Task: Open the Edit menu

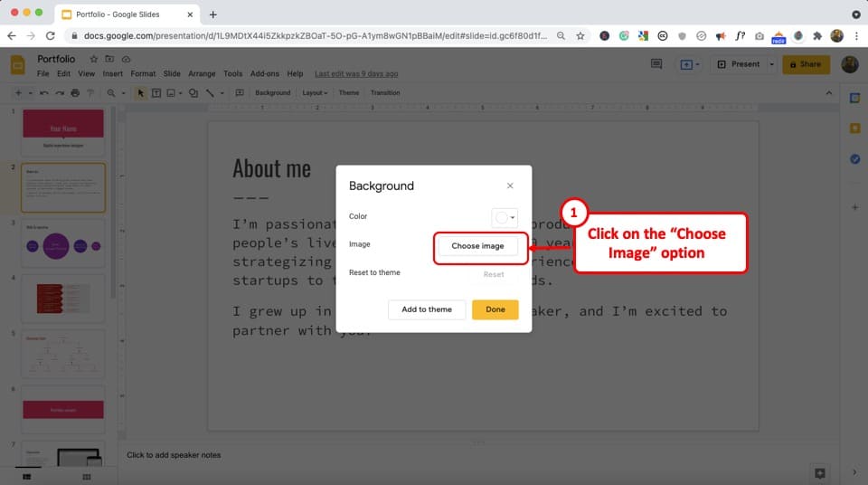Action: pyautogui.click(x=63, y=73)
